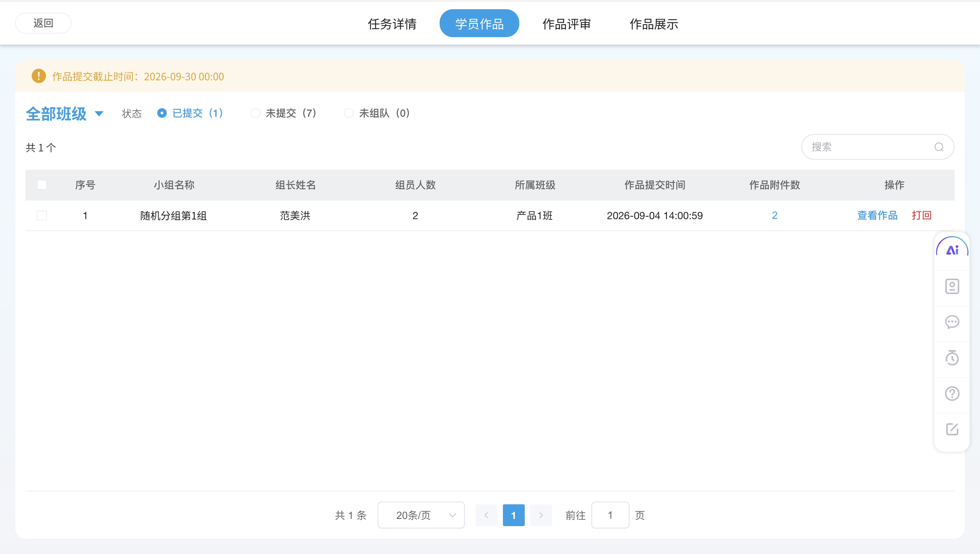Select the 未组队 (0) radio option
This screenshot has height=554, width=980.
pos(377,113)
